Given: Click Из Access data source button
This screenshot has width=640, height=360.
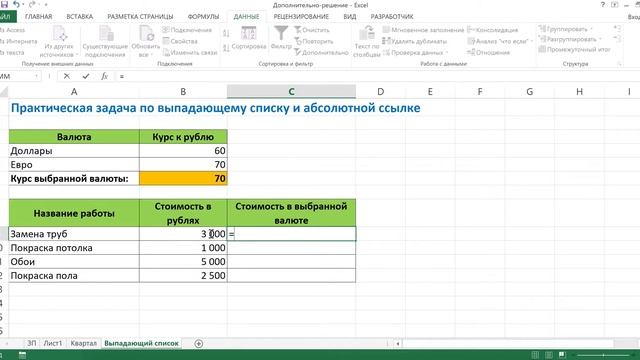Looking at the screenshot, I should pos(12,30).
